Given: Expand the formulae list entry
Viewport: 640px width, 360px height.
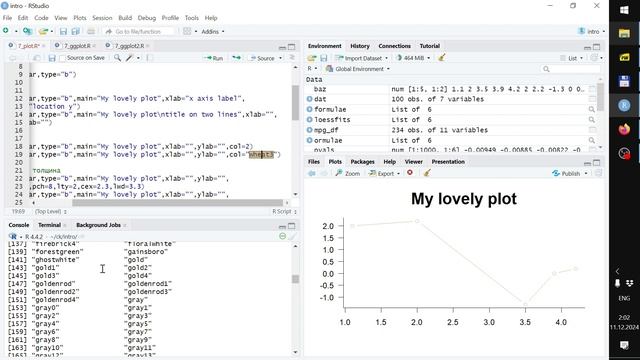Looking at the screenshot, I should [x=309, y=109].
